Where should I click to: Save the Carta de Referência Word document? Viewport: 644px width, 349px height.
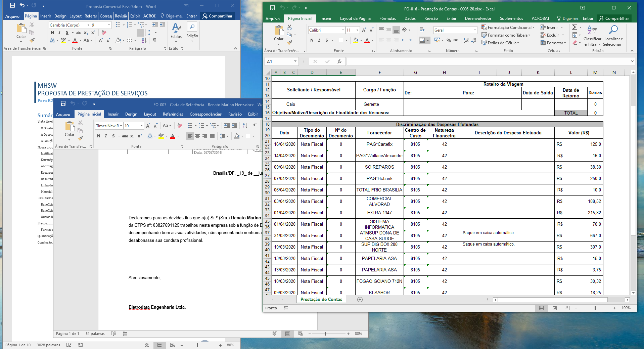pyautogui.click(x=63, y=103)
